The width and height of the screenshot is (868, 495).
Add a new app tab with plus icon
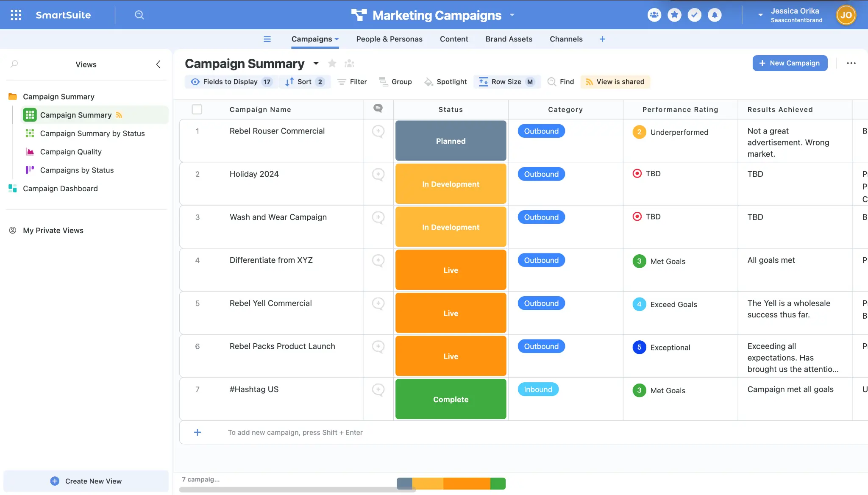[x=602, y=39]
